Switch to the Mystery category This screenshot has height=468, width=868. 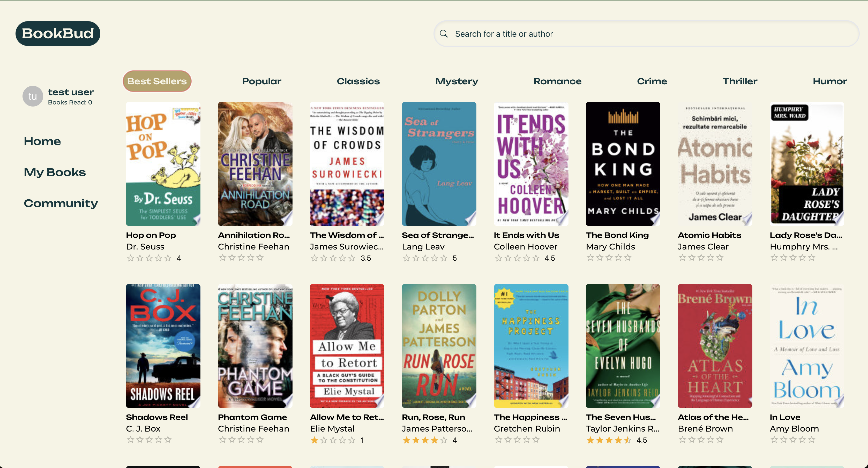click(x=457, y=81)
